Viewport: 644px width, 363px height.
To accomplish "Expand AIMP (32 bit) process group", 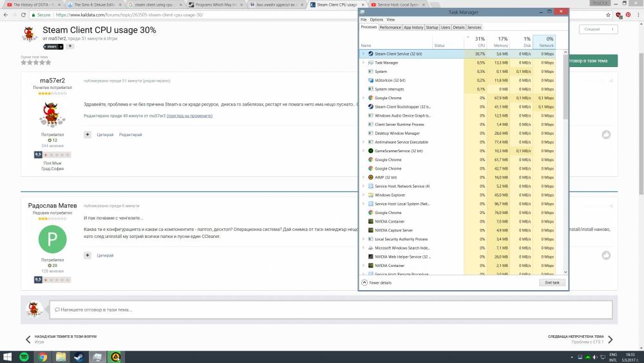I will (x=363, y=177).
